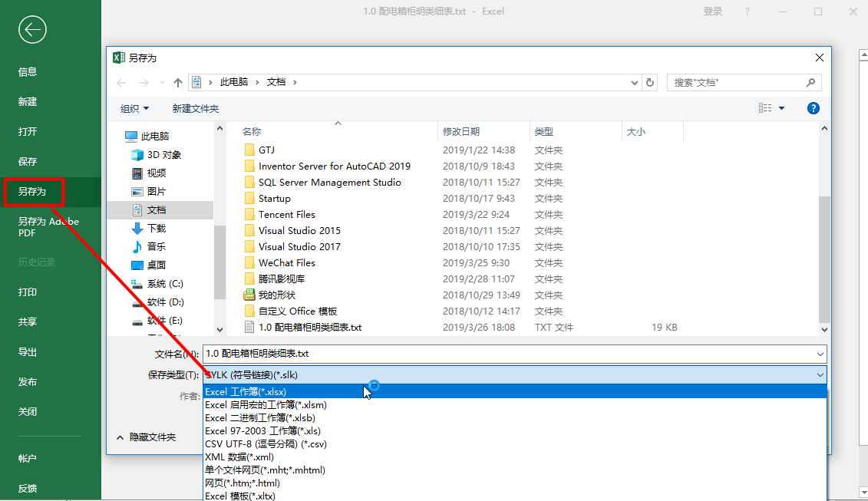Select the 软件 (D:) drive

(158, 302)
